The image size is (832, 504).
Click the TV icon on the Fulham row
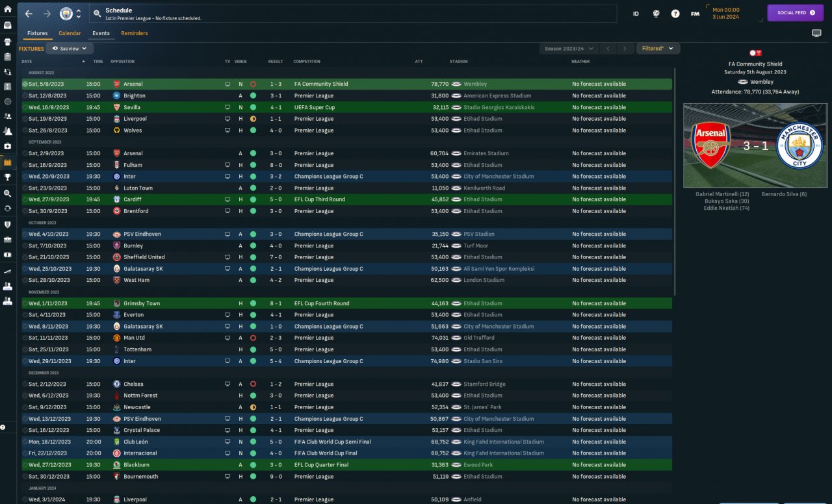(227, 165)
